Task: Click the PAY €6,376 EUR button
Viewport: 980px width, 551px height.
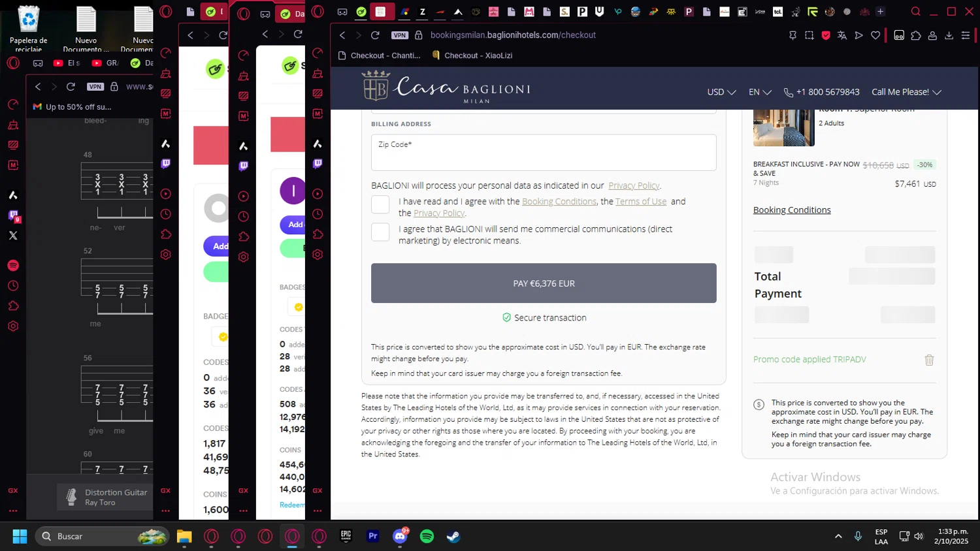Action: (x=544, y=283)
